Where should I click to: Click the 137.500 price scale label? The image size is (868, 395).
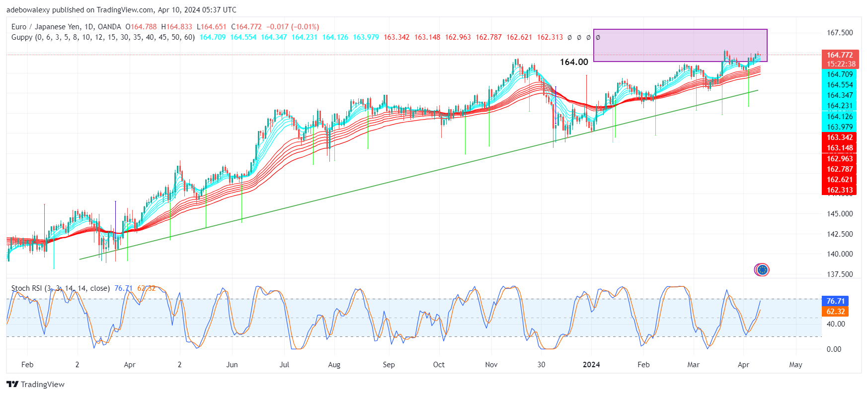[840, 274]
